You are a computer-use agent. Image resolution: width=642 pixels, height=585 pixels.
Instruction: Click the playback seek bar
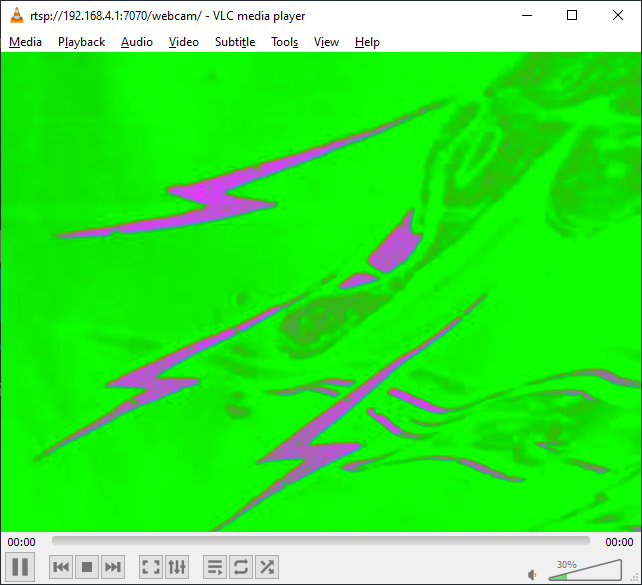click(321, 541)
